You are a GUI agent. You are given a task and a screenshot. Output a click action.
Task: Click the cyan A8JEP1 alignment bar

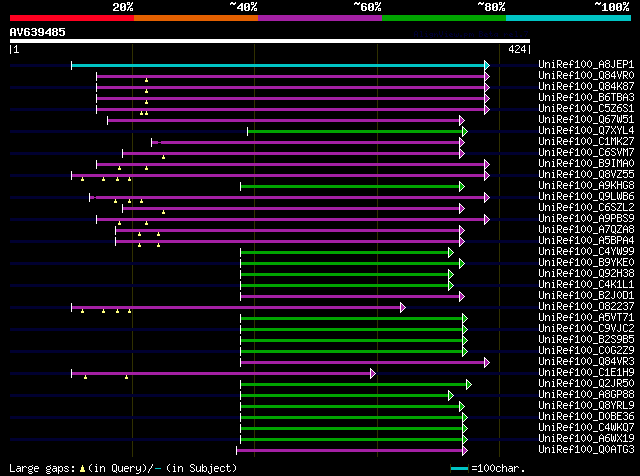(278, 65)
